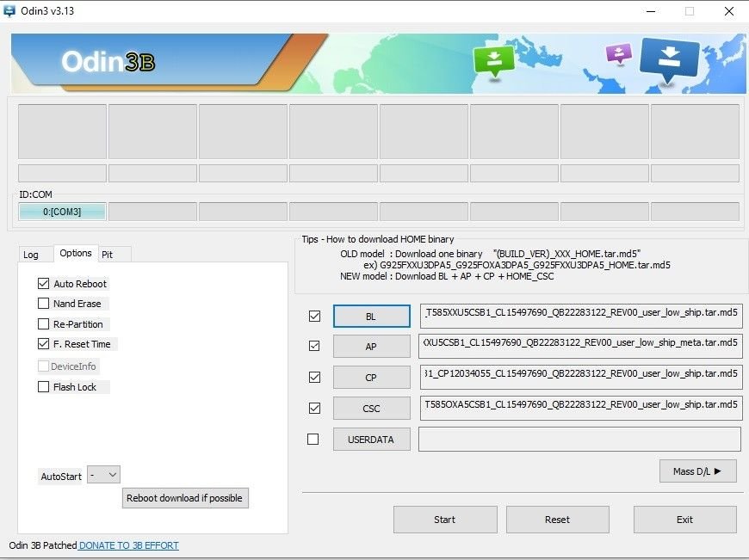Click the Odin3 app icon in title bar
Image resolution: width=749 pixels, height=560 pixels.
coord(9,10)
